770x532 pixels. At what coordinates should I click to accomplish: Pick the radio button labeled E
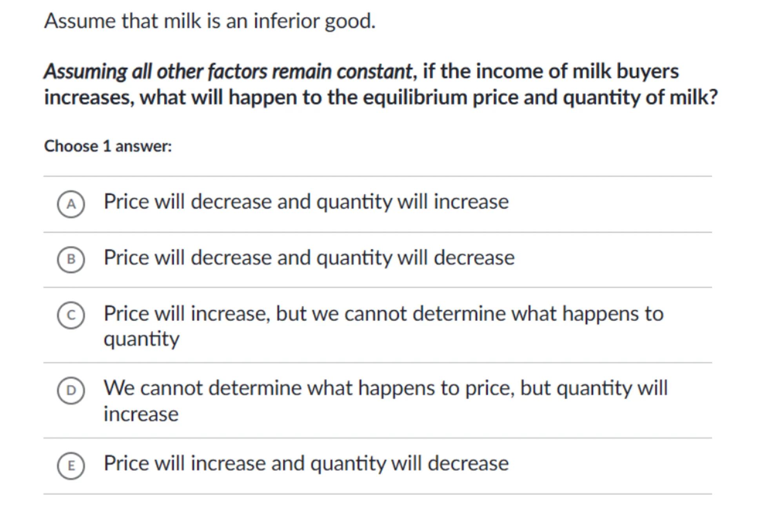[71, 465]
